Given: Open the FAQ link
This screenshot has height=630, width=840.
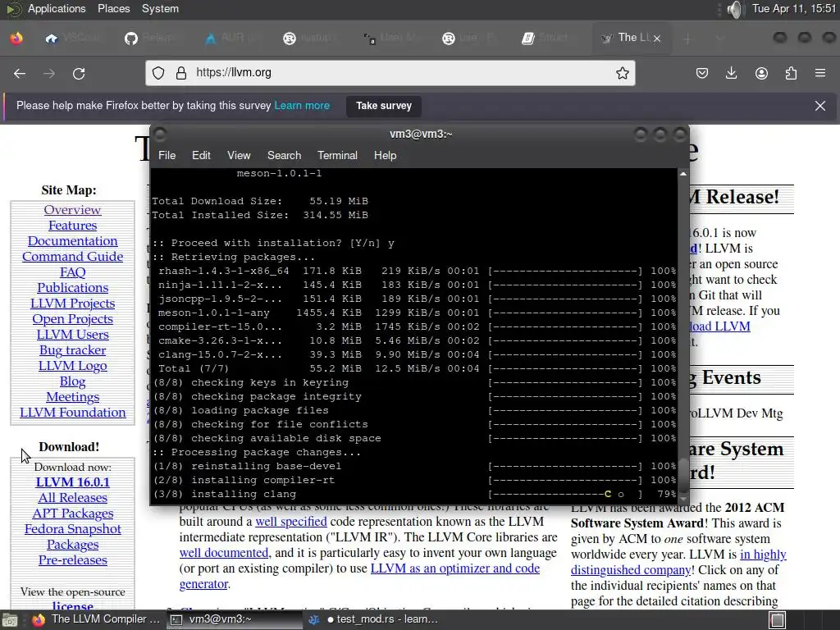Looking at the screenshot, I should coord(72,272).
